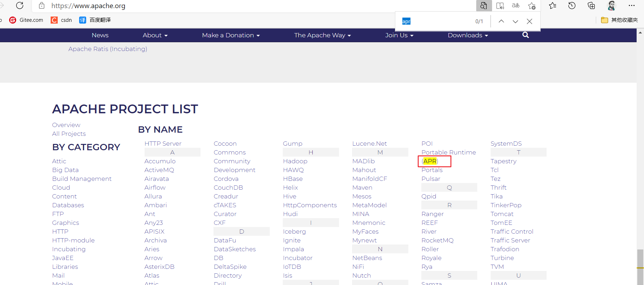Open the Pulsar project link

pos(431,179)
